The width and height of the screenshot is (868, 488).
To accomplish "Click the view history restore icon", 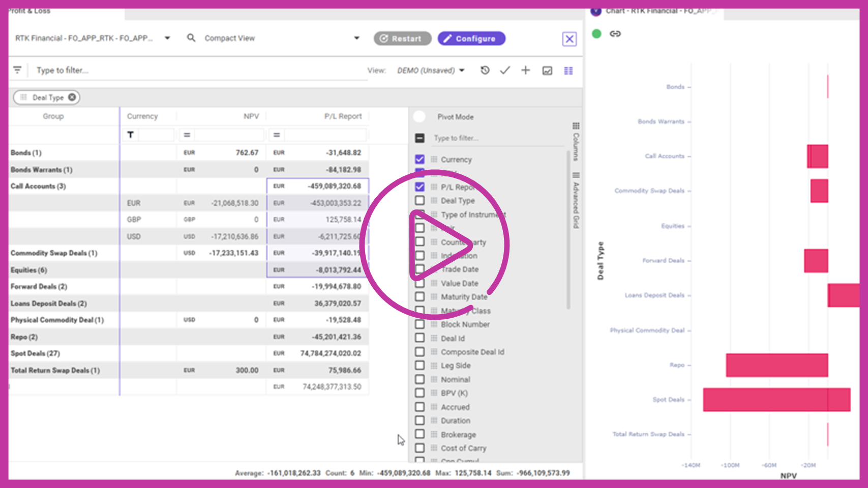I will click(485, 71).
